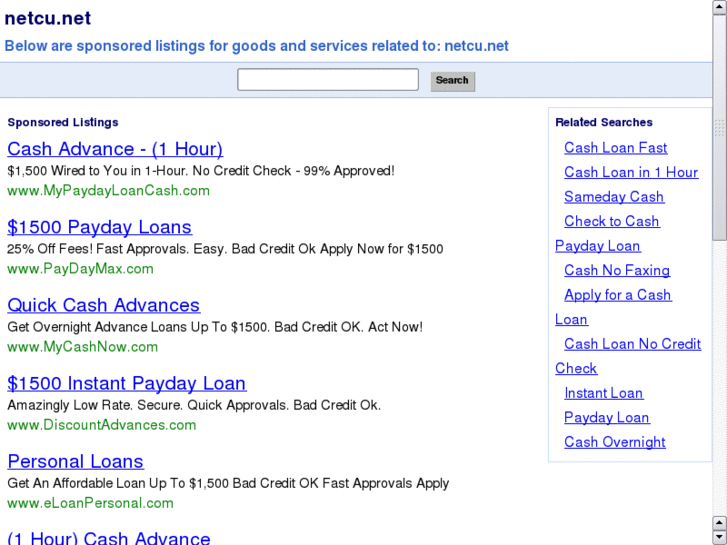Click the netcu.net page heading
This screenshot has width=727, height=545.
click(48, 19)
